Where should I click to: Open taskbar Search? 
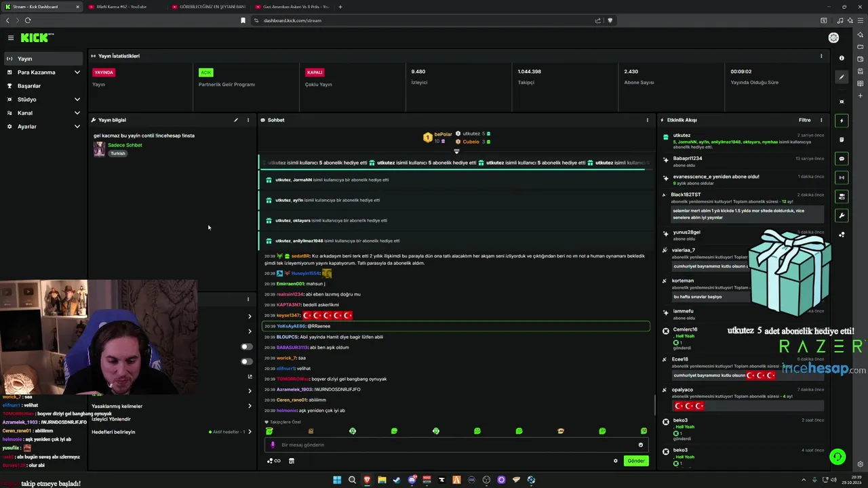(x=352, y=480)
